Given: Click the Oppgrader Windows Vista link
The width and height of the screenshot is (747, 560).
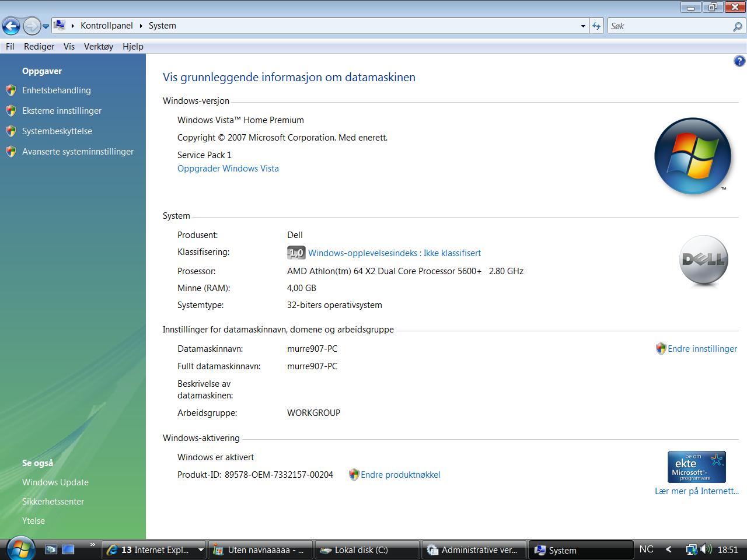Looking at the screenshot, I should point(228,169).
